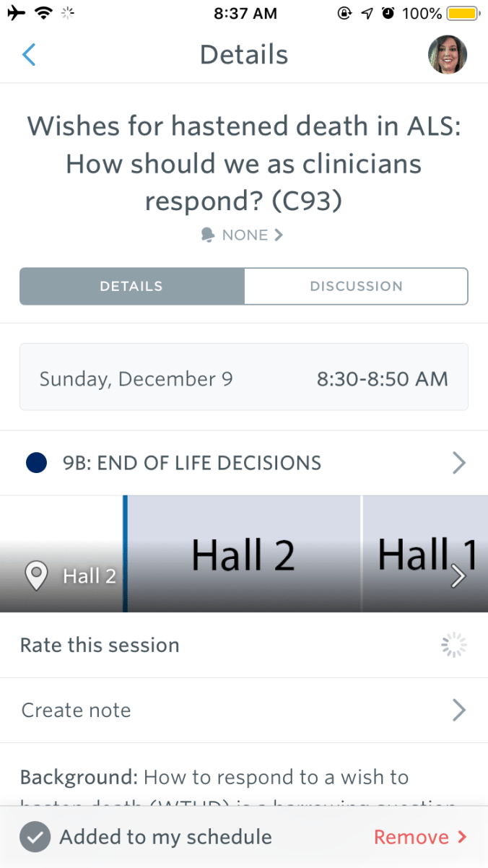Tap the battery icon in status bar
This screenshot has width=488, height=868.
[x=462, y=13]
